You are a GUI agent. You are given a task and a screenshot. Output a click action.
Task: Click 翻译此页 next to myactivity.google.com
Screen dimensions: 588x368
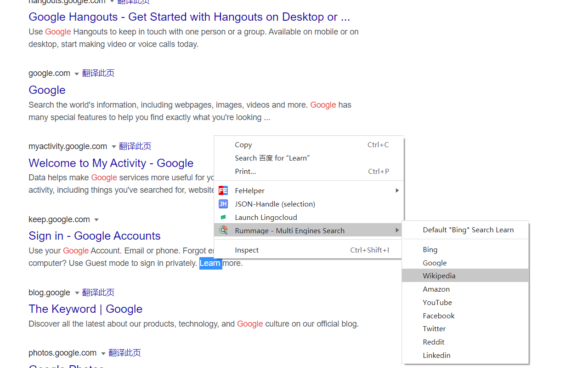[135, 146]
